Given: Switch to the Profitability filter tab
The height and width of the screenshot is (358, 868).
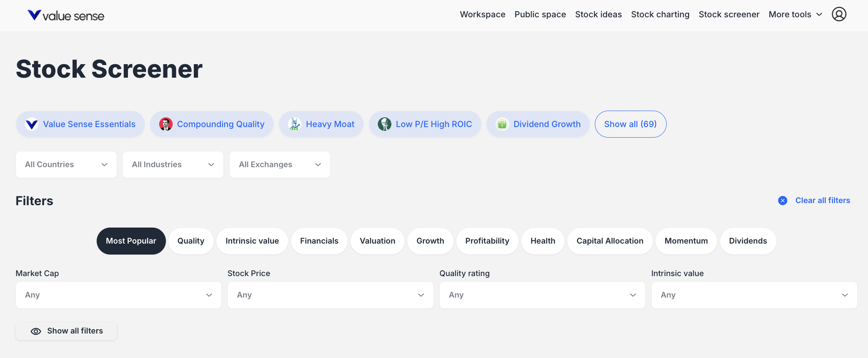Looking at the screenshot, I should (487, 241).
